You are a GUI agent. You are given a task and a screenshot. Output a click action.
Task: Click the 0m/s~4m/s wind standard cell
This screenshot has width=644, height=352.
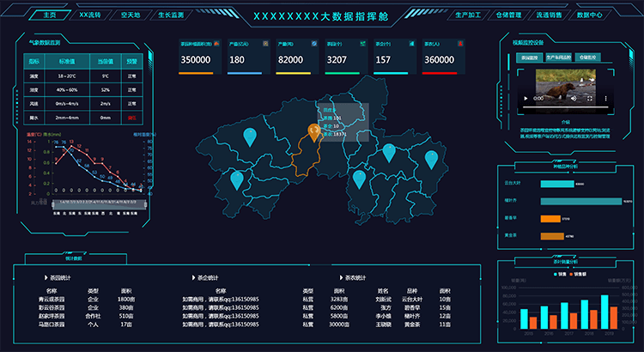[x=66, y=104]
